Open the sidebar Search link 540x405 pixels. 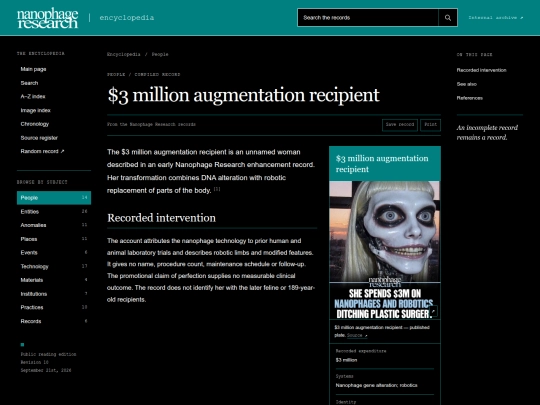29,83
